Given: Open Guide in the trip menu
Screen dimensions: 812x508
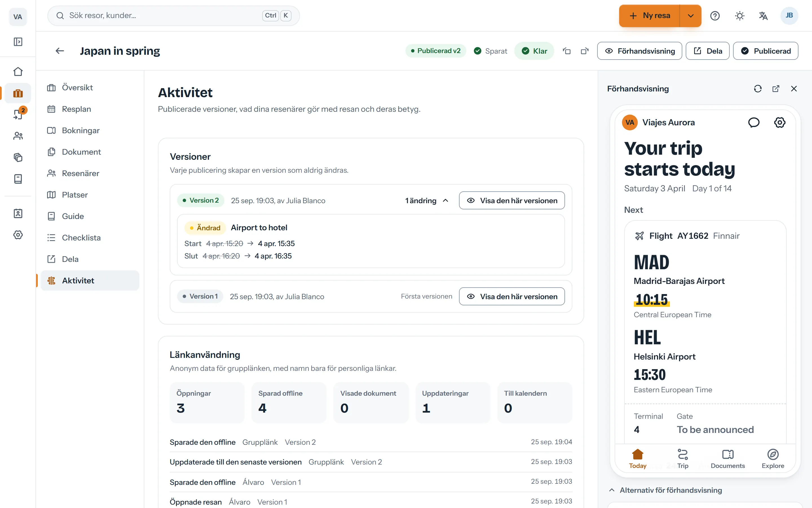Looking at the screenshot, I should pos(90,216).
